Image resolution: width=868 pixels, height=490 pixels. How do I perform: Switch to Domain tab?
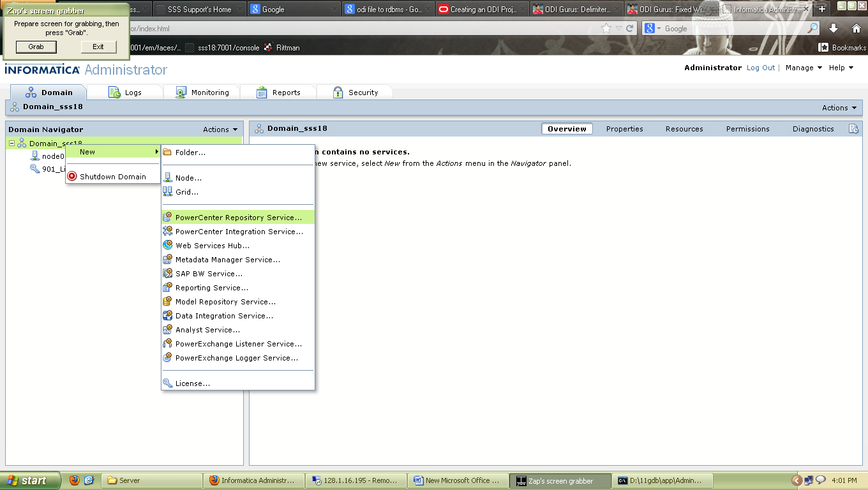[x=49, y=93]
